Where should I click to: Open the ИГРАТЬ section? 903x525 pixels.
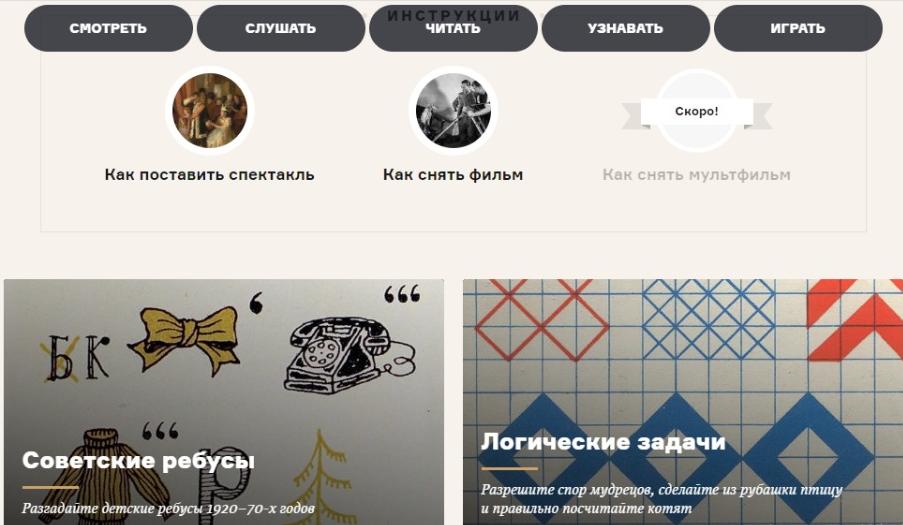(x=798, y=28)
